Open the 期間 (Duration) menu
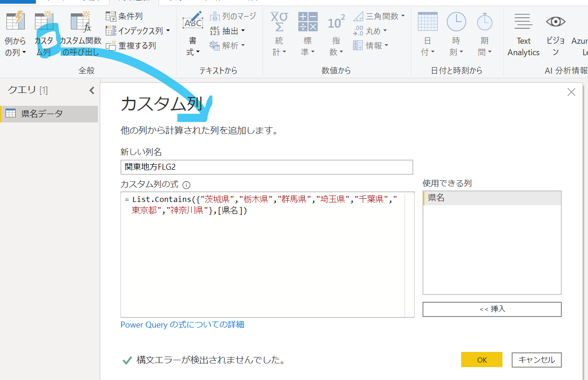Screen dimensions: 588x380 click(485, 35)
